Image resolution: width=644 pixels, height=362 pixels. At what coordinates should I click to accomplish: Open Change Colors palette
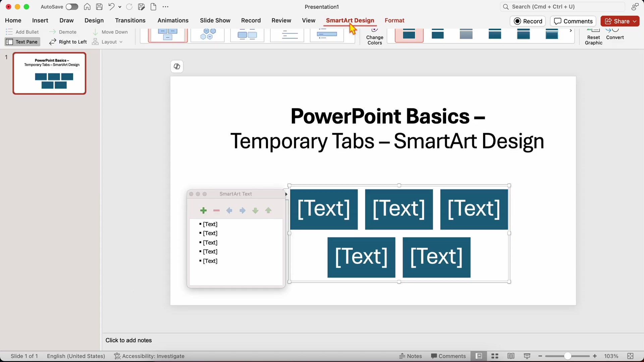click(375, 37)
